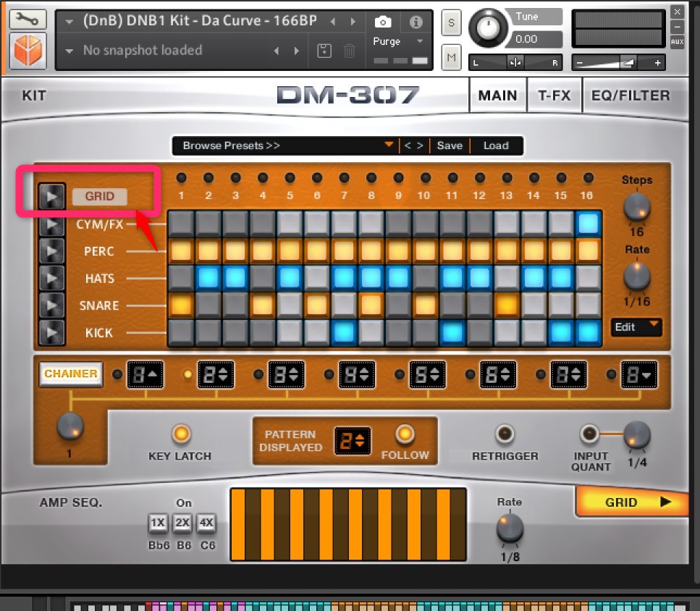The image size is (700, 611).
Task: Click the delete snapshot trash icon
Action: [x=349, y=51]
